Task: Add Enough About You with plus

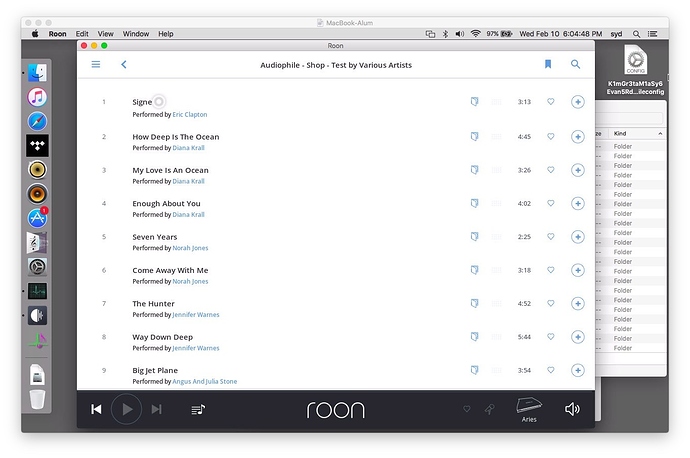Action: [578, 203]
